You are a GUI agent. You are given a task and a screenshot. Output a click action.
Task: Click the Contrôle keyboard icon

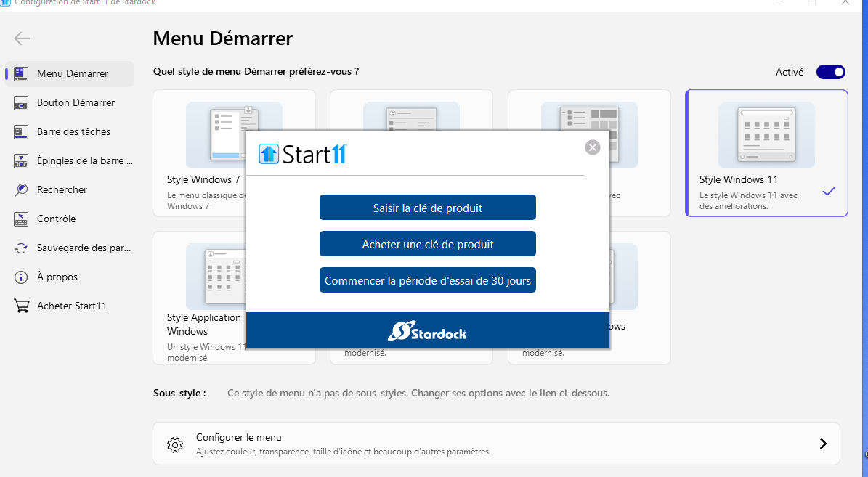pyautogui.click(x=21, y=219)
